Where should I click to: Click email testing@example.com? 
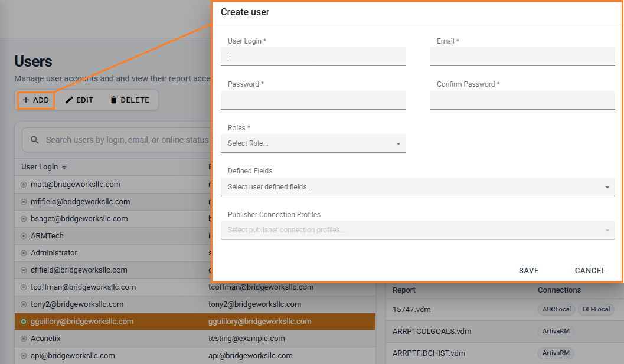point(247,339)
